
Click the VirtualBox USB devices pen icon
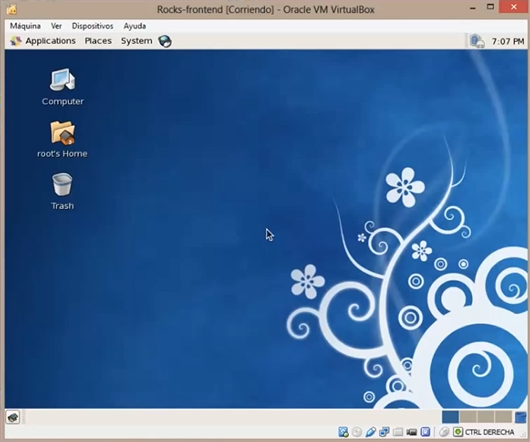pyautogui.click(x=370, y=432)
